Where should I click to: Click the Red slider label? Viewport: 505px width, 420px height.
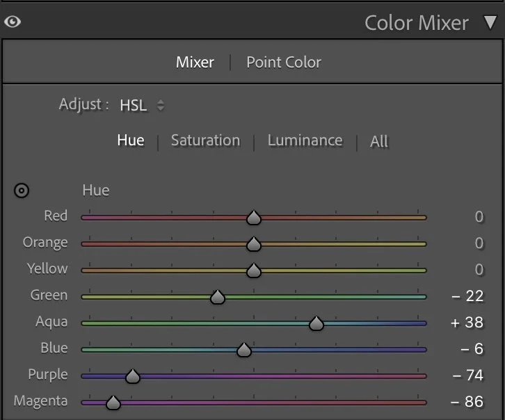[56, 216]
